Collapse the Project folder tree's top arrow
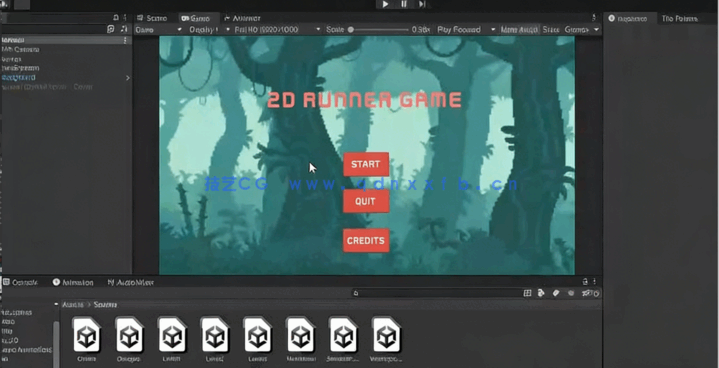This screenshot has height=368, width=719. (56, 304)
